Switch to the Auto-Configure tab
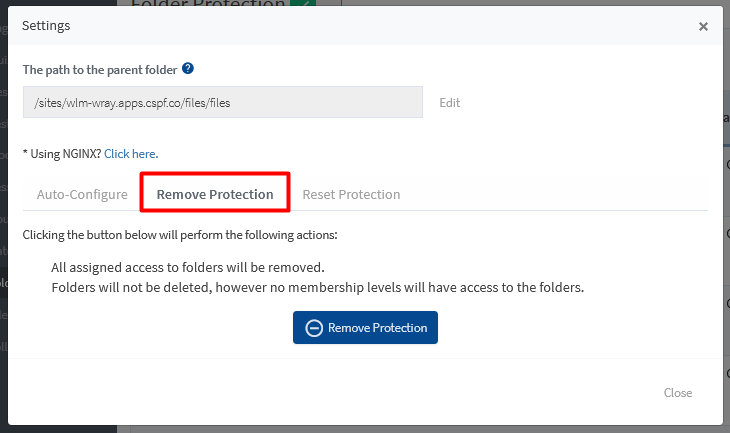Viewport: 730px width, 433px height. coord(82,194)
